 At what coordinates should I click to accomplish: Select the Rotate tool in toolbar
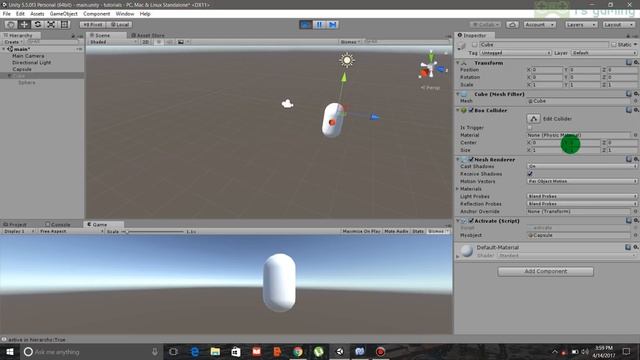click(38, 24)
